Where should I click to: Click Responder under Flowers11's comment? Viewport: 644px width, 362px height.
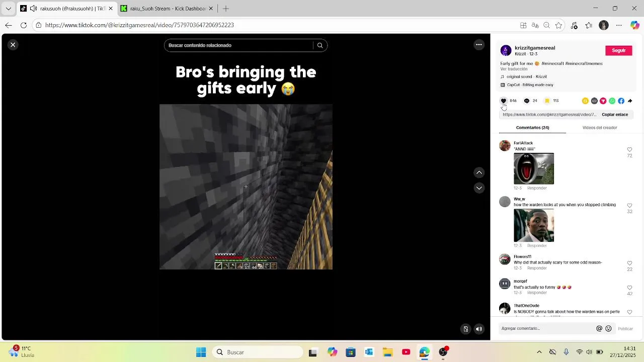(537, 268)
